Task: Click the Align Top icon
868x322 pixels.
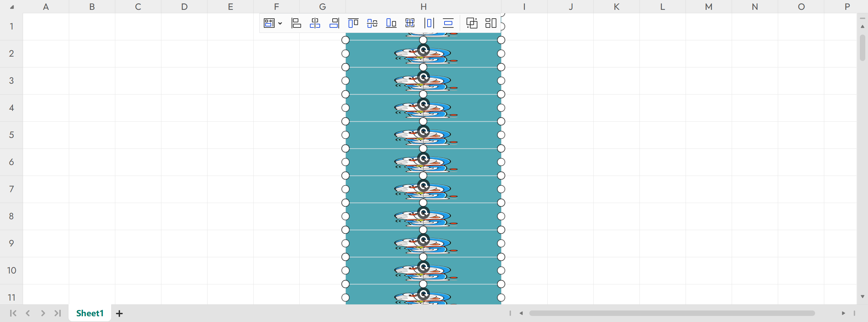Action: click(353, 23)
